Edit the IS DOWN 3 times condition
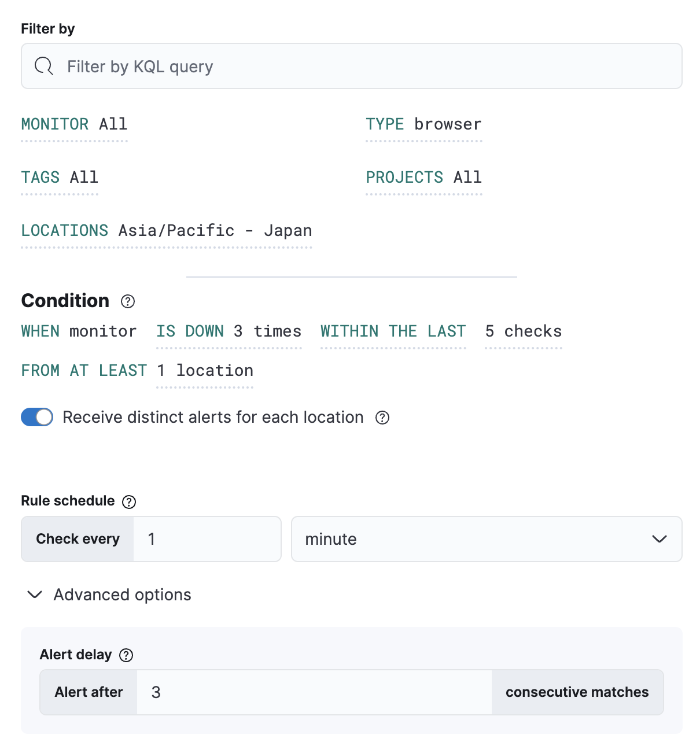700x753 pixels. (229, 331)
